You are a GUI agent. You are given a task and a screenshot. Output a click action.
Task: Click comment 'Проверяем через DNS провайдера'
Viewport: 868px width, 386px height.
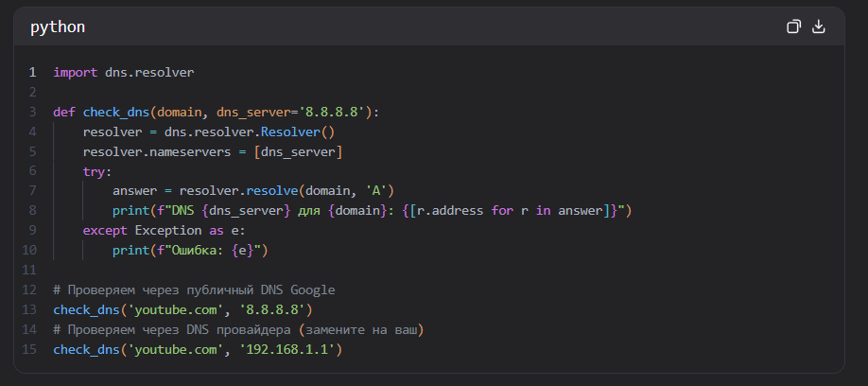(180, 330)
